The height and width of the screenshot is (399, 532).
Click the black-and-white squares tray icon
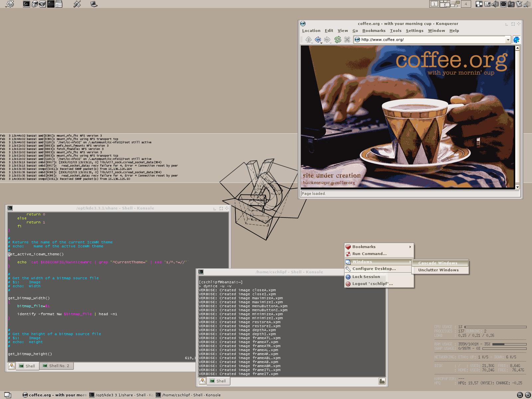pos(479,4)
